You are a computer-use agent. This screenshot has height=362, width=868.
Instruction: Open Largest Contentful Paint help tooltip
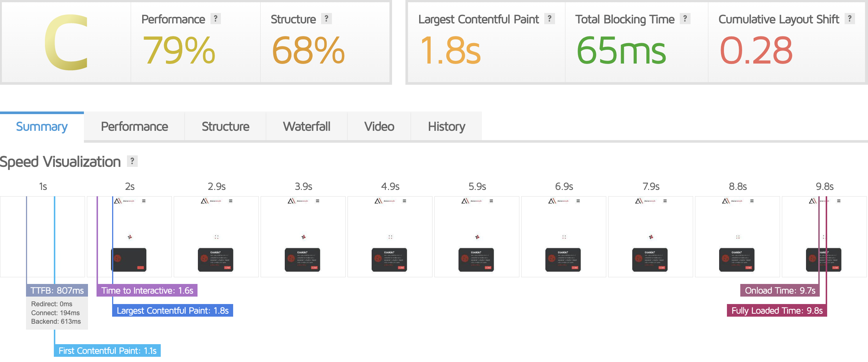coord(549,19)
